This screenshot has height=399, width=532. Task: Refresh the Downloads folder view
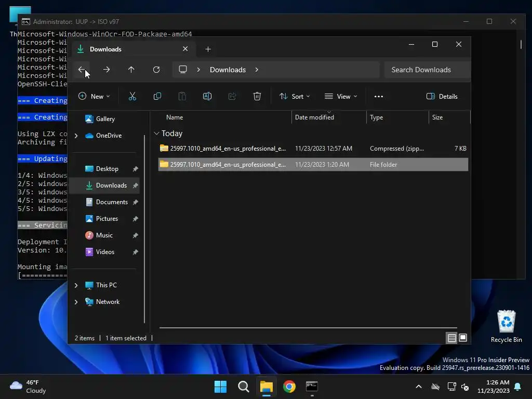[x=156, y=70]
